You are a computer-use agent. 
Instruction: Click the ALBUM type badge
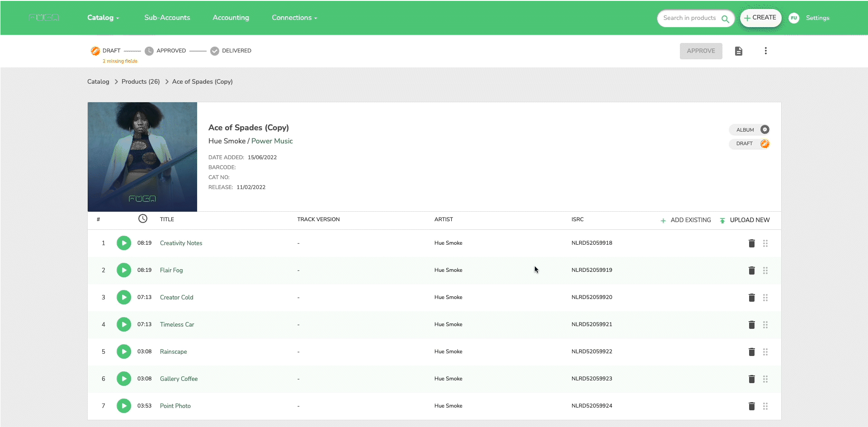750,130
